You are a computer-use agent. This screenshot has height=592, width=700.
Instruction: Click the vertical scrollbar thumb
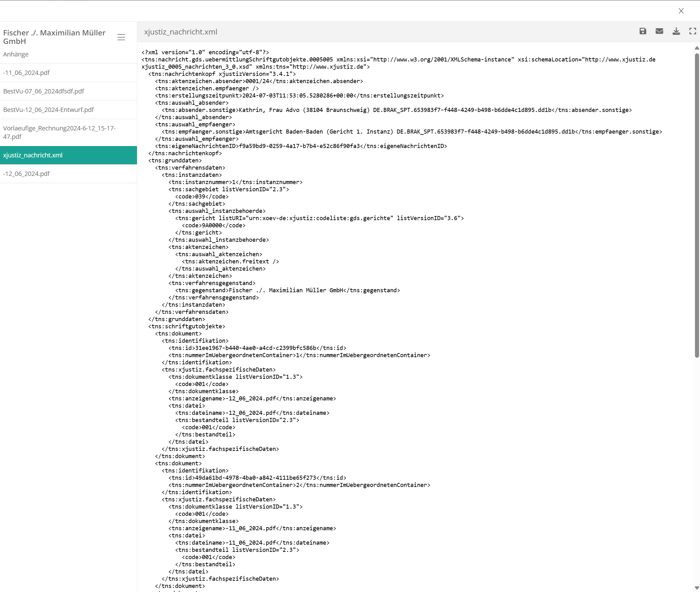pos(697,205)
